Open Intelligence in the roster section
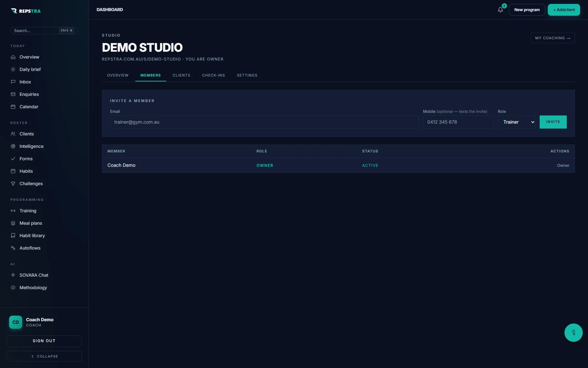 point(31,146)
